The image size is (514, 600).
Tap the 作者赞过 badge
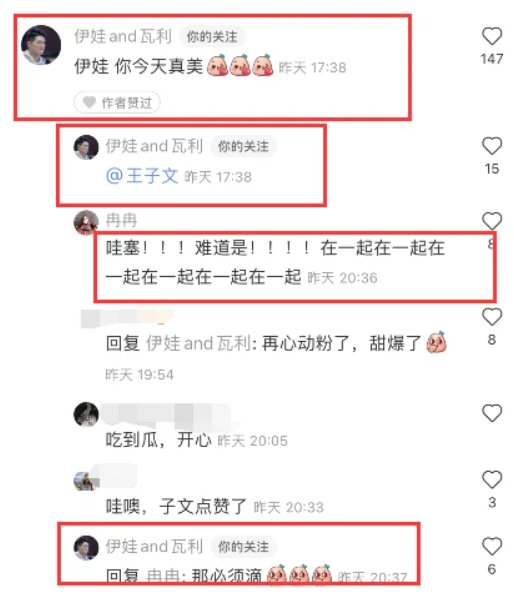[117, 103]
